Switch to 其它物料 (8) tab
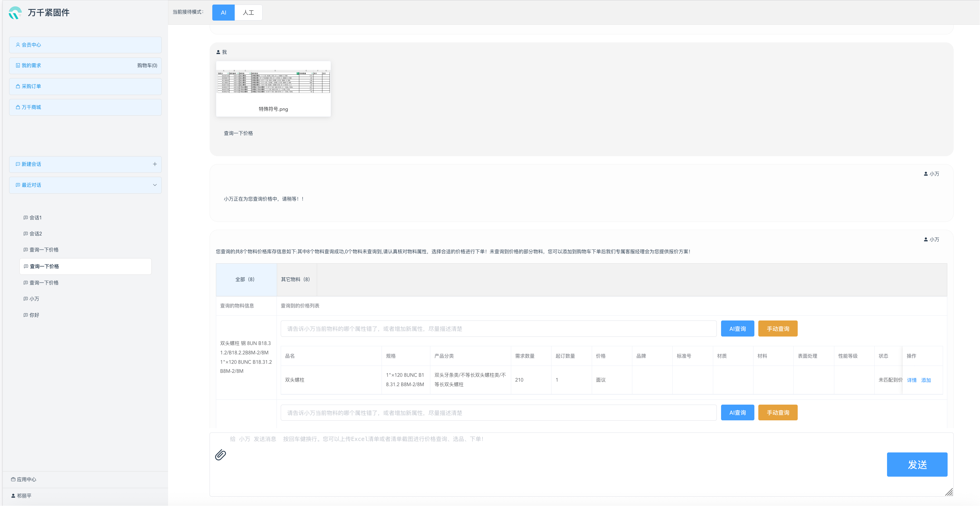The width and height of the screenshot is (980, 506). coord(295,279)
